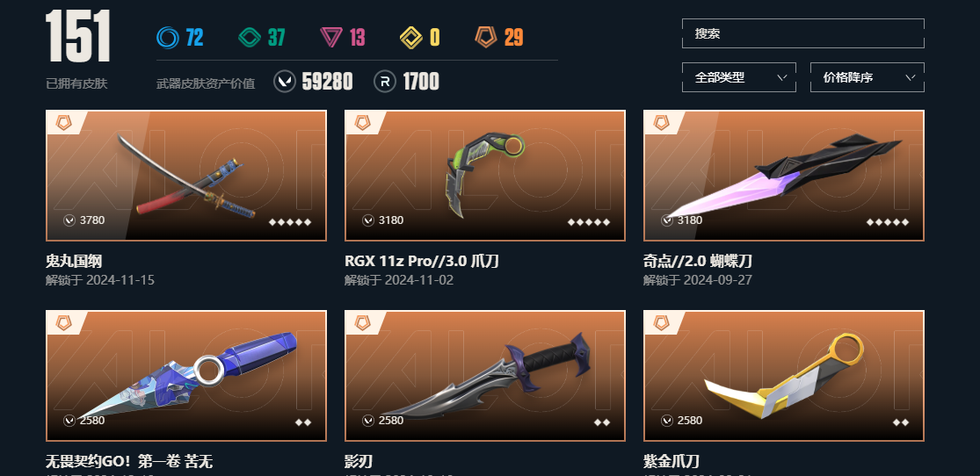This screenshot has height=476, width=980.
Task: Open the 价格降序 sort order dropdown
Action: 867,77
